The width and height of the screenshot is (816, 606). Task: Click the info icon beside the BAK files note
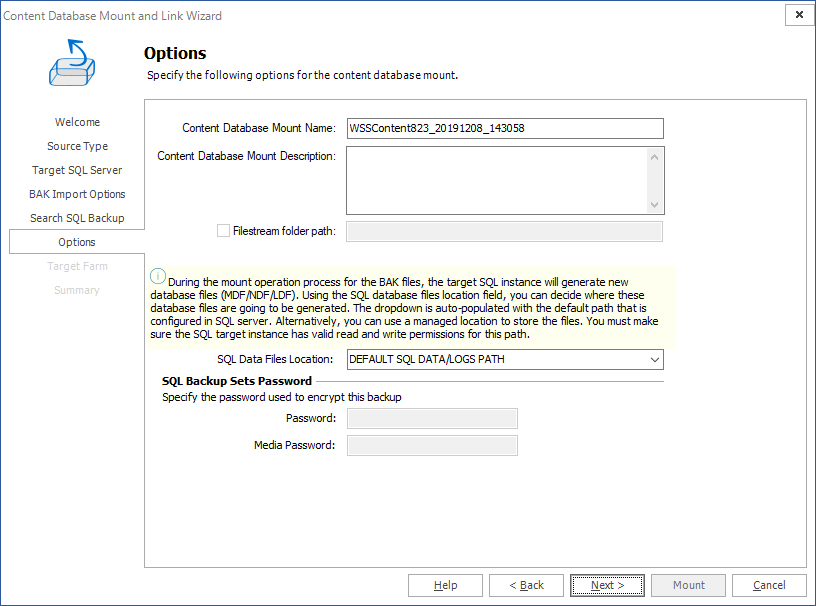click(x=158, y=276)
